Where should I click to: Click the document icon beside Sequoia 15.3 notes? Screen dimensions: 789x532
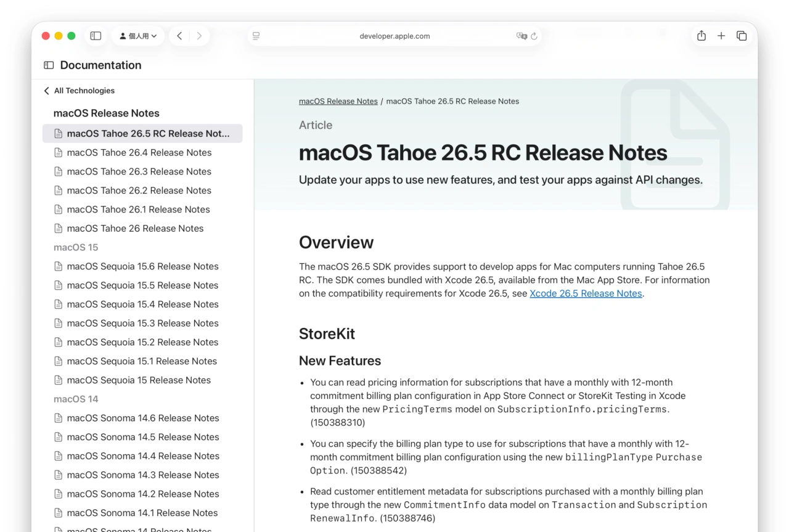[x=59, y=323]
